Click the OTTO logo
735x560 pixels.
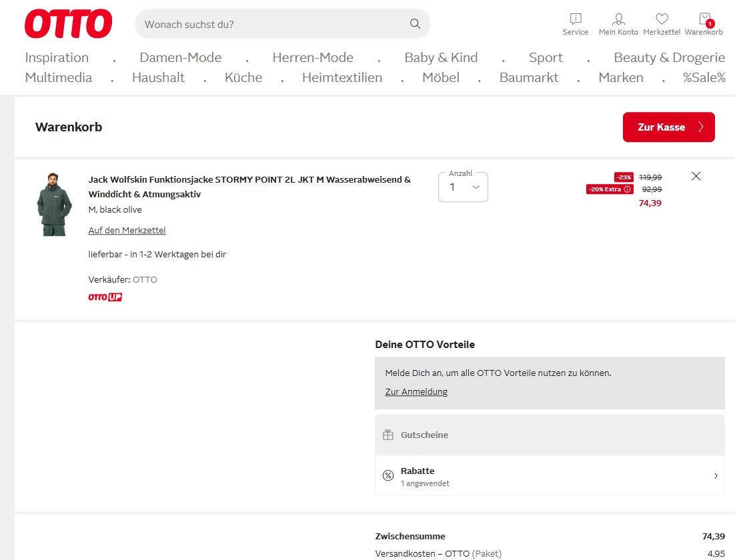tap(68, 24)
